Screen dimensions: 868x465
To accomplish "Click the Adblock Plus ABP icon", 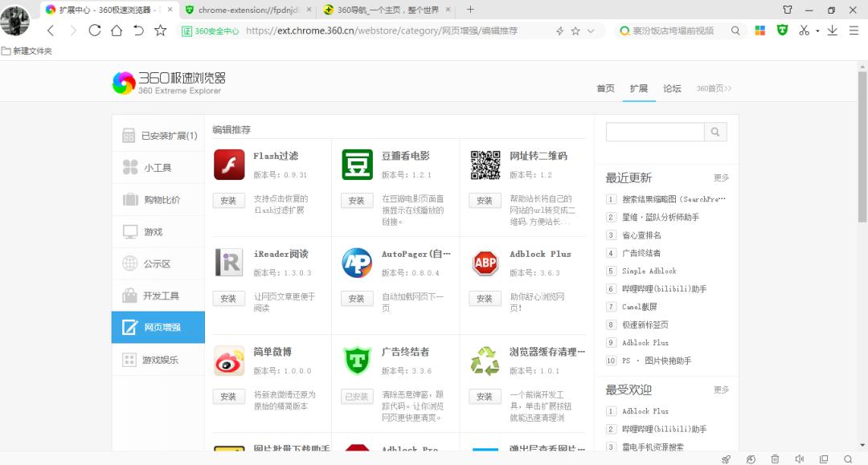I will click(484, 263).
